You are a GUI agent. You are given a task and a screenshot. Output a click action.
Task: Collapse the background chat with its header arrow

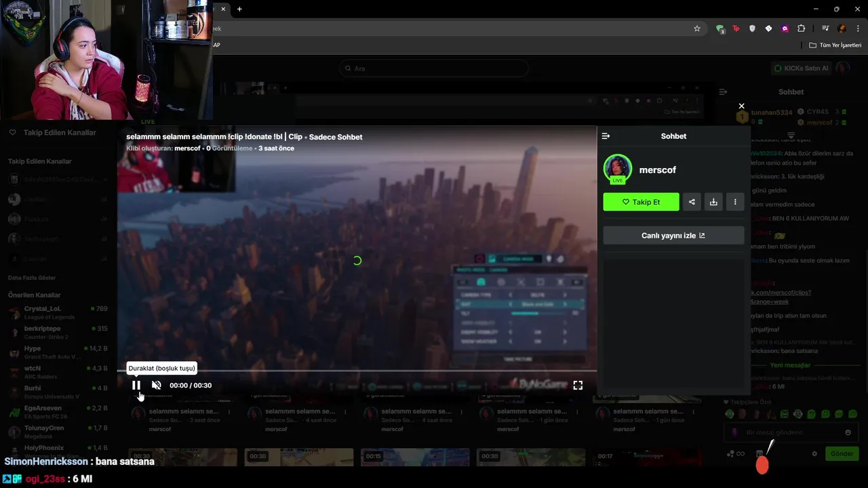pos(723,91)
